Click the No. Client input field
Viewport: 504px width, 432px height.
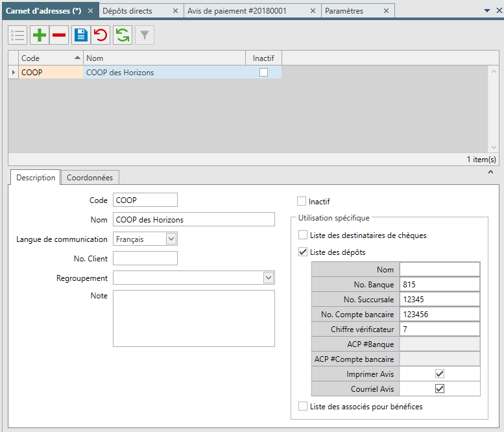click(145, 258)
